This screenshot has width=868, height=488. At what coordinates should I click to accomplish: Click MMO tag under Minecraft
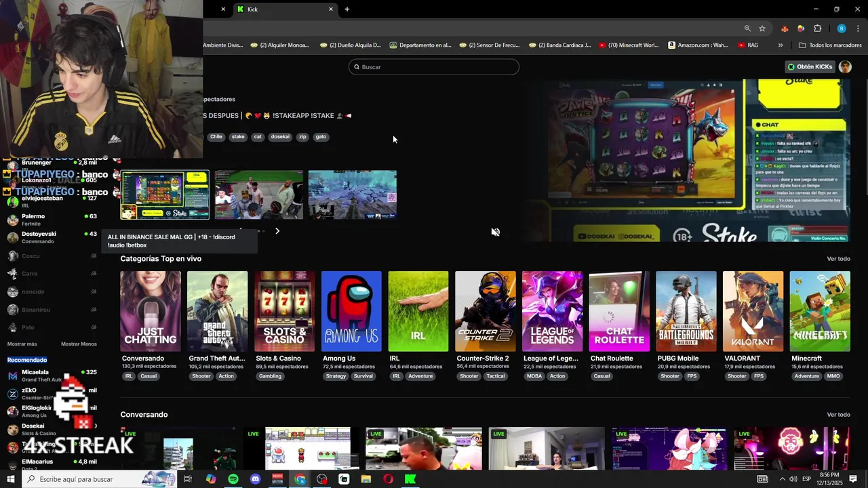coord(833,376)
